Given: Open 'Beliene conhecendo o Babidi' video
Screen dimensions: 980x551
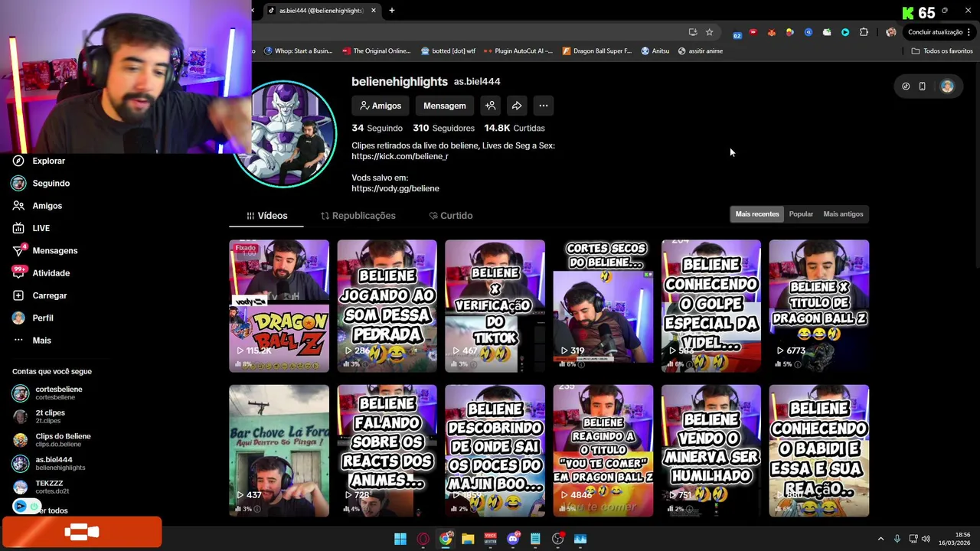Looking at the screenshot, I should pyautogui.click(x=819, y=451).
